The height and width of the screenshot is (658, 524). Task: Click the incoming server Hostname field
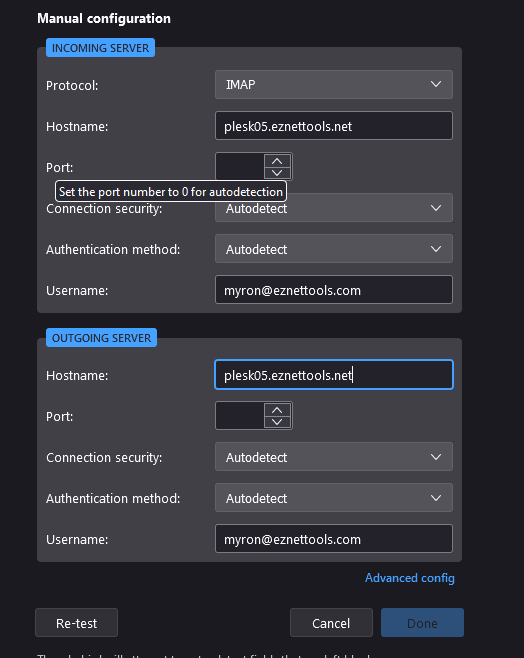tap(334, 125)
